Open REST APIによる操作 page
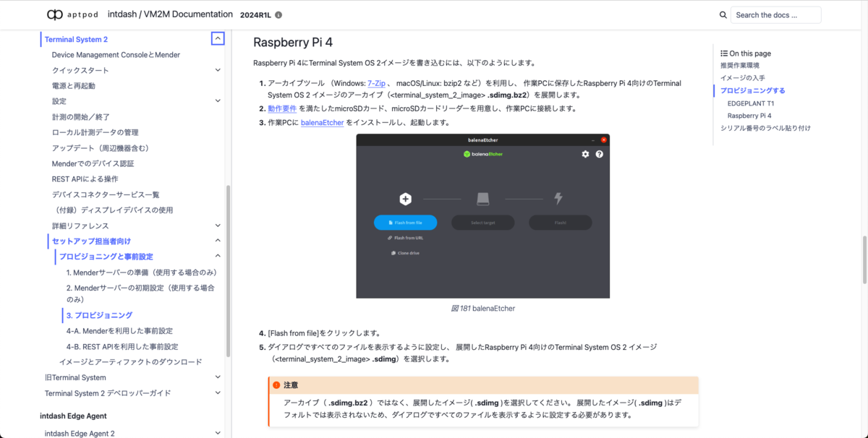 pos(85,179)
